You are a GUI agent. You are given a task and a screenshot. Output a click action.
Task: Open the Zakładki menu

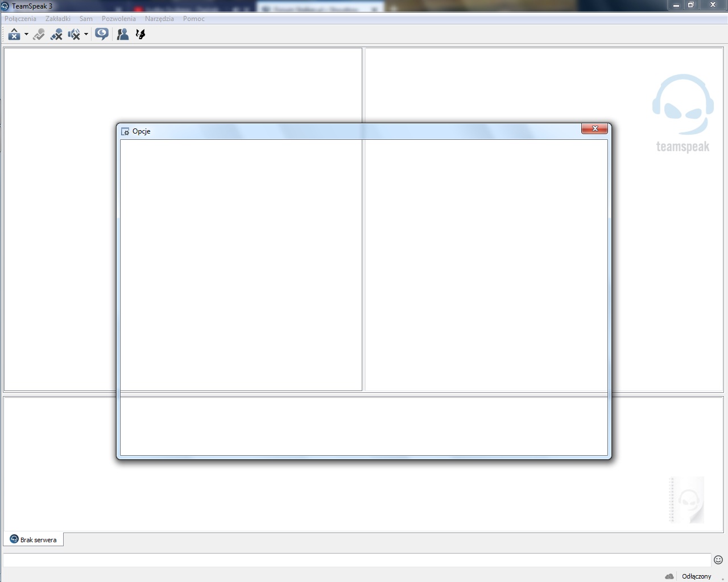tap(58, 19)
